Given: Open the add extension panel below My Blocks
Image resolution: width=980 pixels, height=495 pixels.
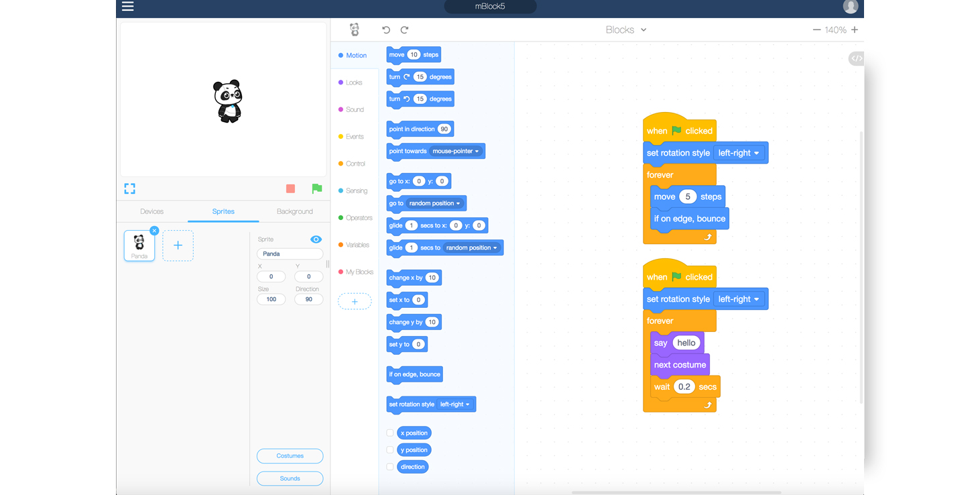Looking at the screenshot, I should coord(354,300).
